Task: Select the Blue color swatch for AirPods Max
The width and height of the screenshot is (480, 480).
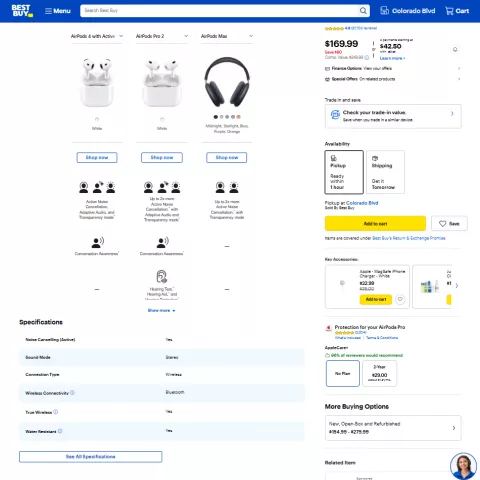Action: 227,117
